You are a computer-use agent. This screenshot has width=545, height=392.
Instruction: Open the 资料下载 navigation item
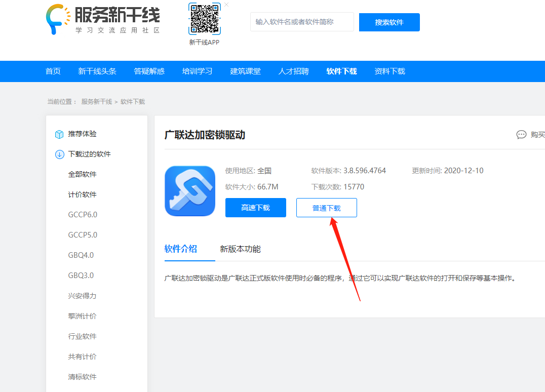390,71
